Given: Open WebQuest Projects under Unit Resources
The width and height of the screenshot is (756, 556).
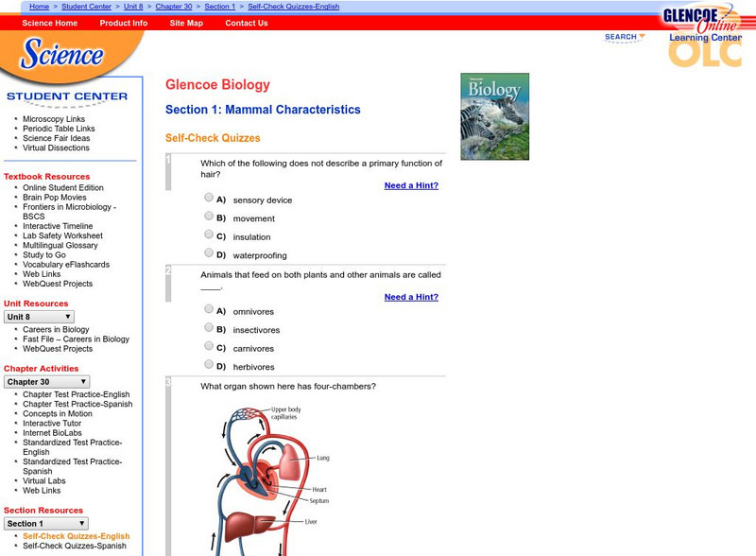Looking at the screenshot, I should click(x=58, y=349).
